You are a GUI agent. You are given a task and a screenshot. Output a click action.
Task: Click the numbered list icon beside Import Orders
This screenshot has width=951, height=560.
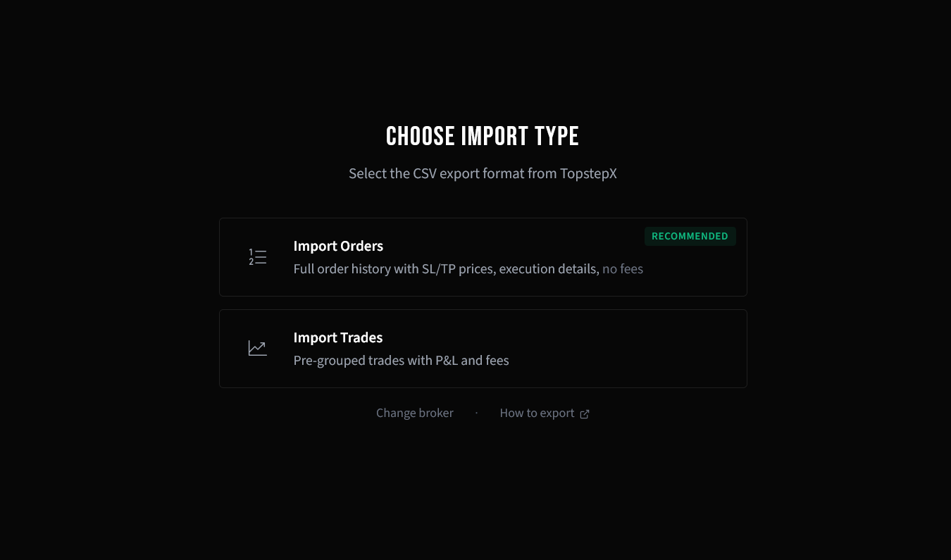pos(257,256)
